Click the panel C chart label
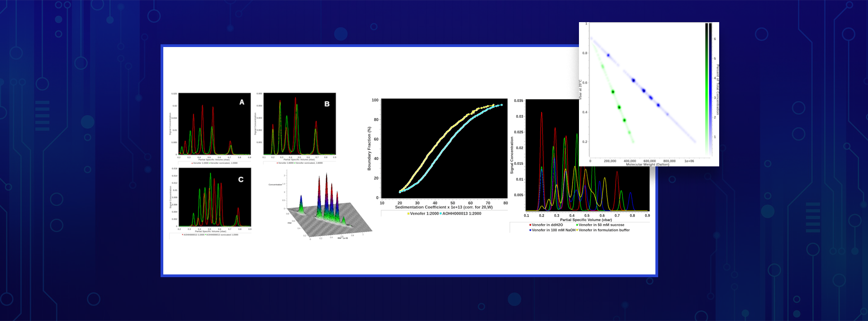The width and height of the screenshot is (868, 321). pos(241,179)
